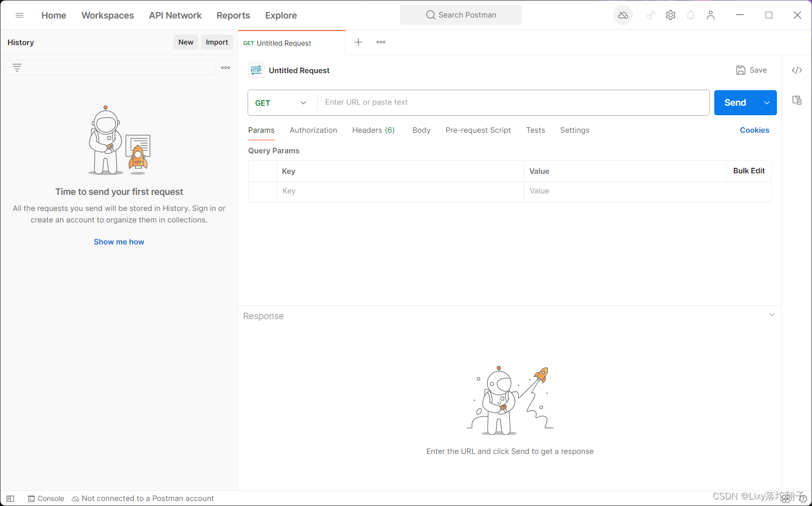
Task: Open the code snippet panel icon
Action: pos(797,70)
